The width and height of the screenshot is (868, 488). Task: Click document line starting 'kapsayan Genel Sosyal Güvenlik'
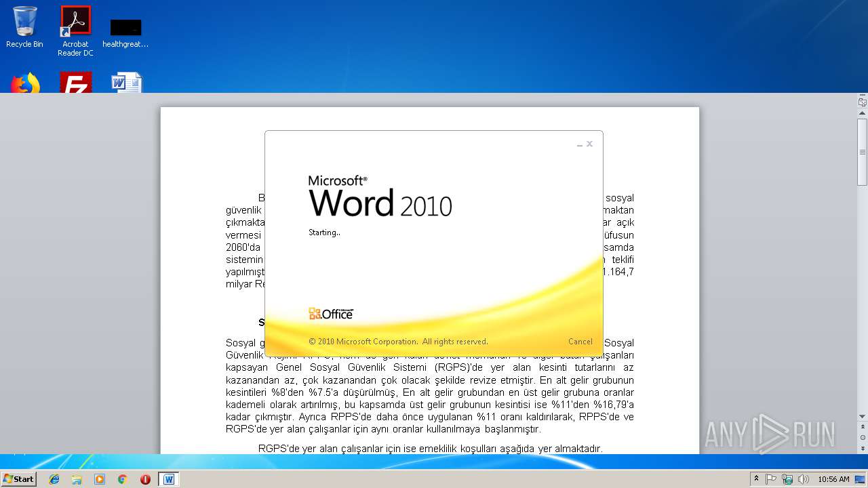[430, 368]
